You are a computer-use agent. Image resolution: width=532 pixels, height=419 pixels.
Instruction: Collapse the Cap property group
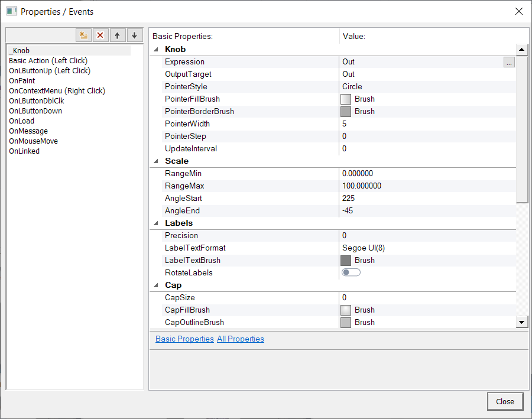(156, 285)
